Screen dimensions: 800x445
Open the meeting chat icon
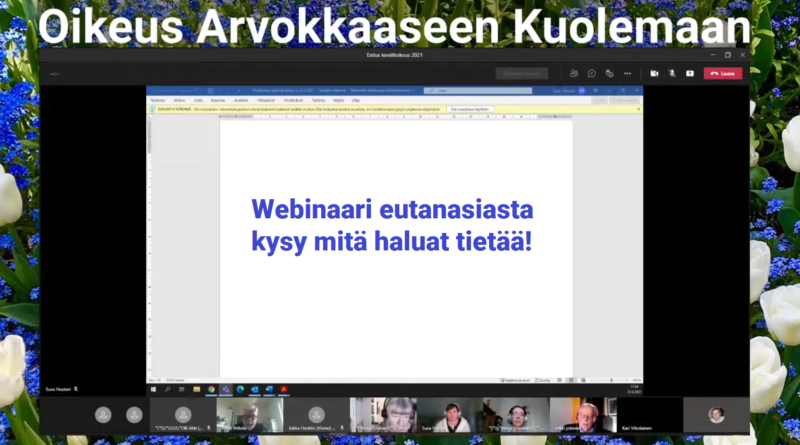point(592,73)
